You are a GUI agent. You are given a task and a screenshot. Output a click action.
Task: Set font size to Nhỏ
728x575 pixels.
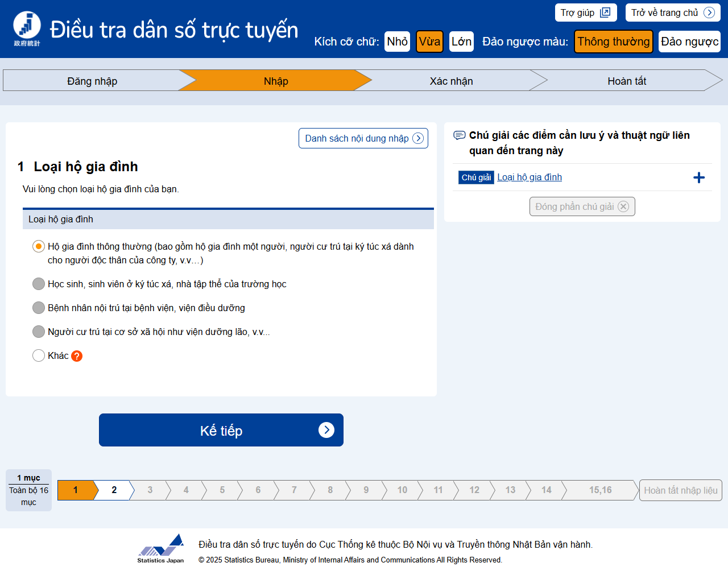397,42
